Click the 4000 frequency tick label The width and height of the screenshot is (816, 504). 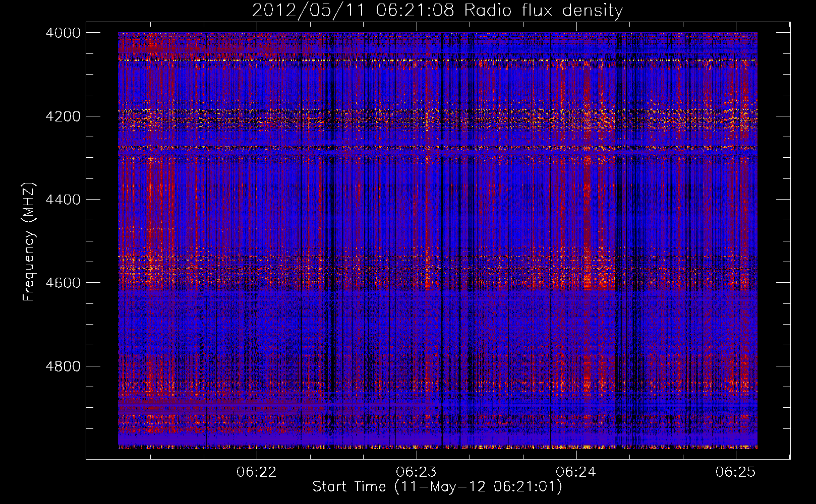pyautogui.click(x=63, y=33)
